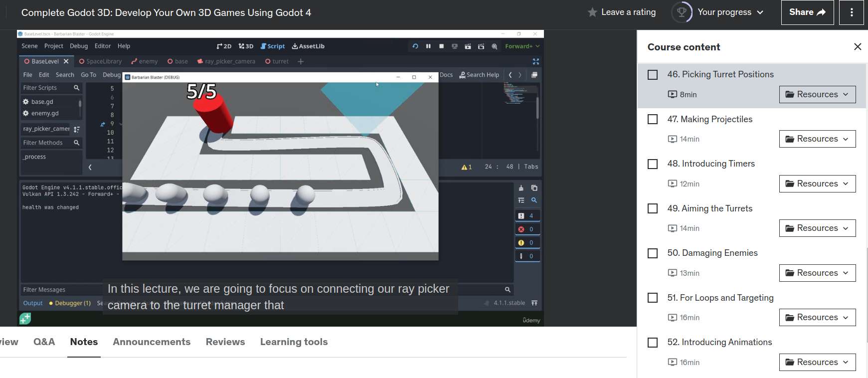868x378 pixels.
Task: Select the SpaceLibrary scene tab
Action: coord(100,61)
